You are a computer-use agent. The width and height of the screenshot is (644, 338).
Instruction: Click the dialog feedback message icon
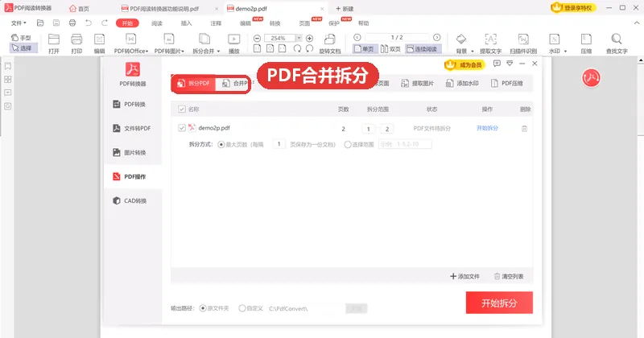click(x=497, y=64)
